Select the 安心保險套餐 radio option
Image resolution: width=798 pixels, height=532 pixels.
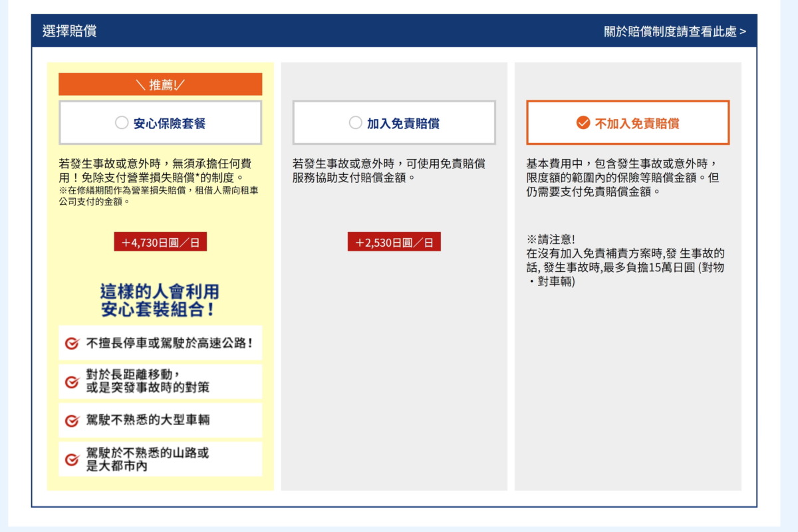(x=160, y=123)
